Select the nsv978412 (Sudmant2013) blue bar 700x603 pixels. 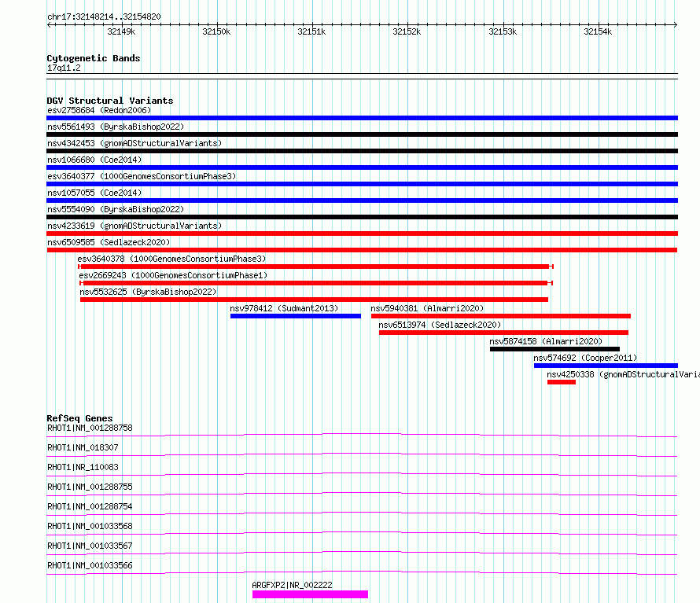[x=296, y=316]
